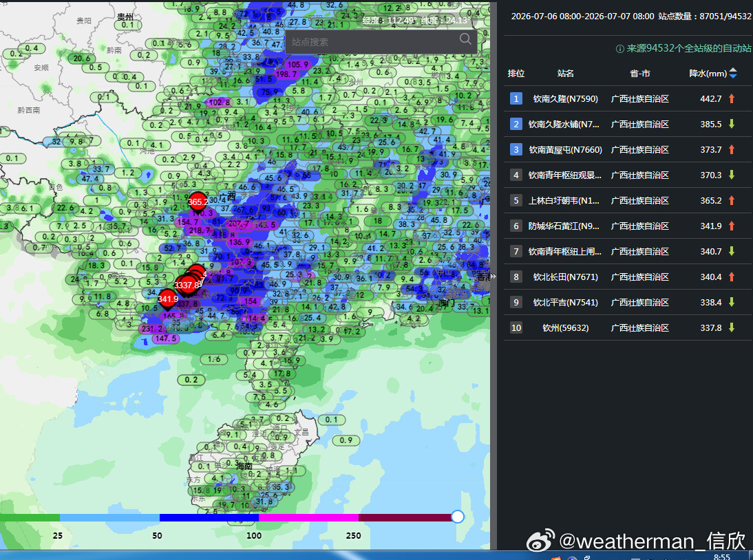Screen dimensions: 753x560
Task: Click the 20.6 green label near 贵州
Action: 82,58
